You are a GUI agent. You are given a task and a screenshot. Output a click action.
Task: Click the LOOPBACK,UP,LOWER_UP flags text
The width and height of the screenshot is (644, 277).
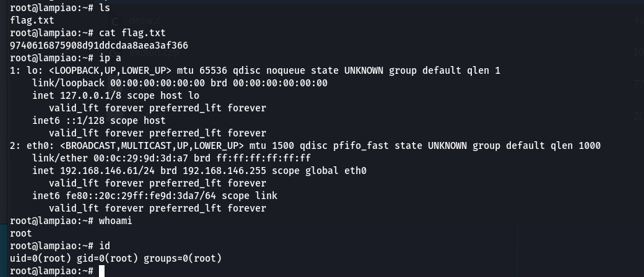(110, 70)
